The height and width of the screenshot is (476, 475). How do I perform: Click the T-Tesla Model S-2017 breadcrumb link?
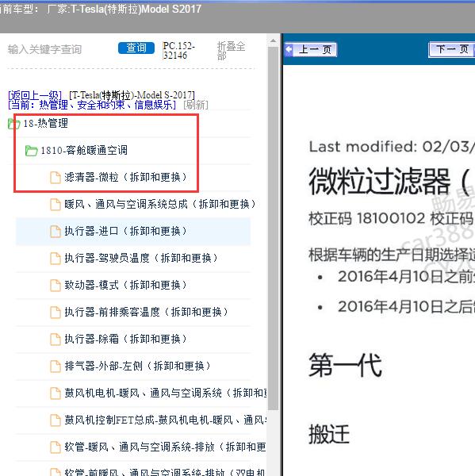pyautogui.click(x=132, y=95)
